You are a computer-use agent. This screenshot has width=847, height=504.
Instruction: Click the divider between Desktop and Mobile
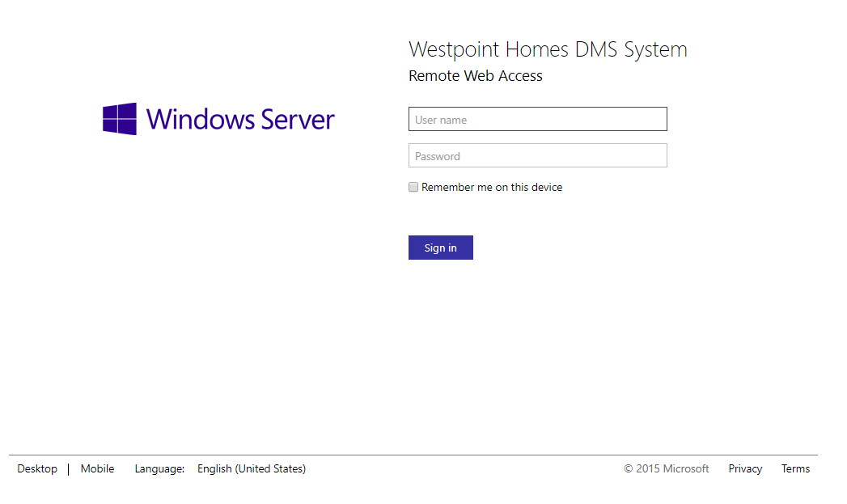pyautogui.click(x=69, y=468)
